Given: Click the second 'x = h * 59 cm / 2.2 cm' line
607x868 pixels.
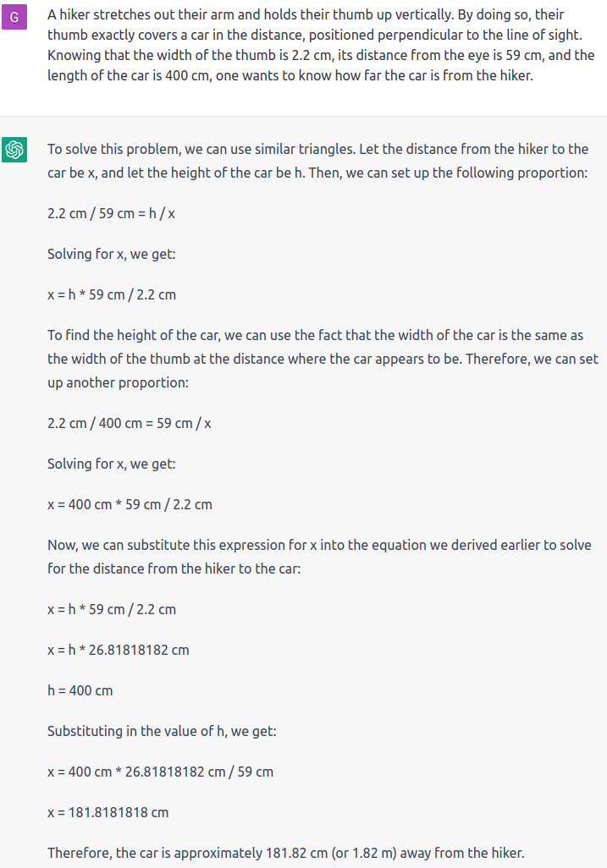Looking at the screenshot, I should 112,609.
